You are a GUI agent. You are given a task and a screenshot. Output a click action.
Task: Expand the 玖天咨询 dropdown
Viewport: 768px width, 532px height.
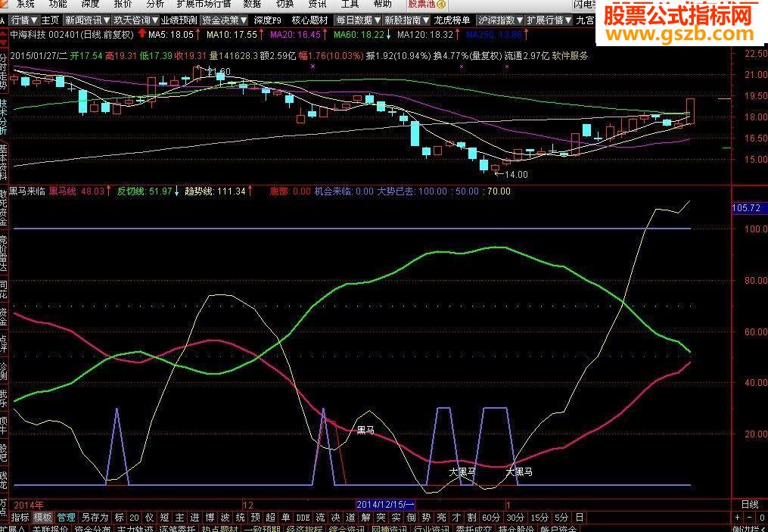coord(135,20)
